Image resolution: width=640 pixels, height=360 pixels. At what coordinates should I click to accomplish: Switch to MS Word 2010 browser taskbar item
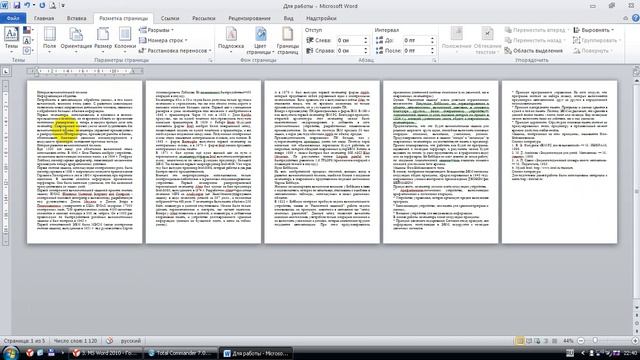[x=105, y=353]
